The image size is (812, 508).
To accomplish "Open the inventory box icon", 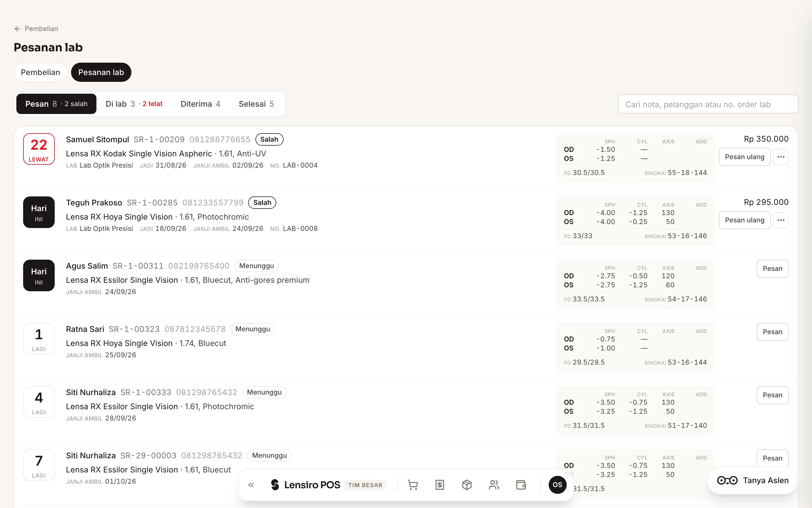I will point(467,485).
